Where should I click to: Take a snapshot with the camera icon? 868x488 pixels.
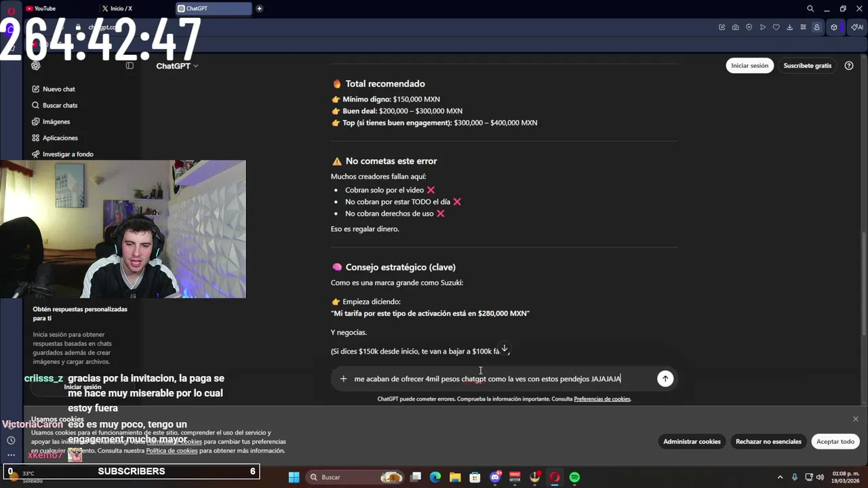[x=736, y=27]
